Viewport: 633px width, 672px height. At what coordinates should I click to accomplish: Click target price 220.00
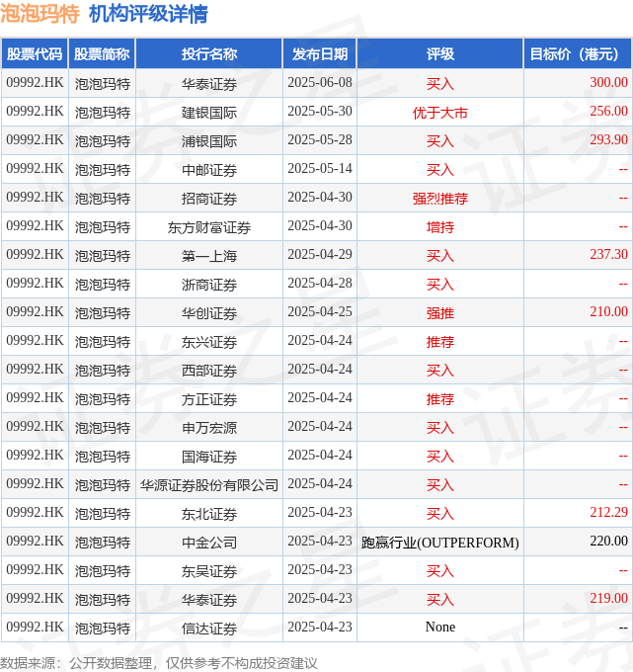[608, 541]
